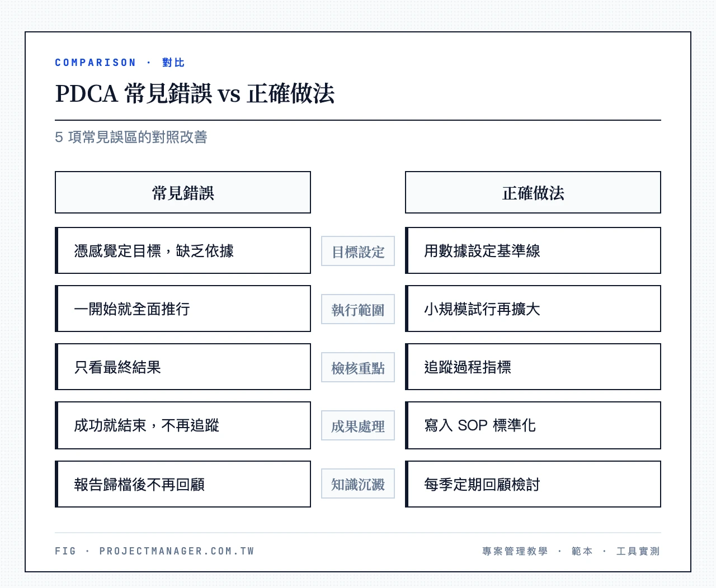Click the title "PDCA 常見錯誤 vs 正確做法"
The width and height of the screenshot is (716, 588).
[x=195, y=94]
